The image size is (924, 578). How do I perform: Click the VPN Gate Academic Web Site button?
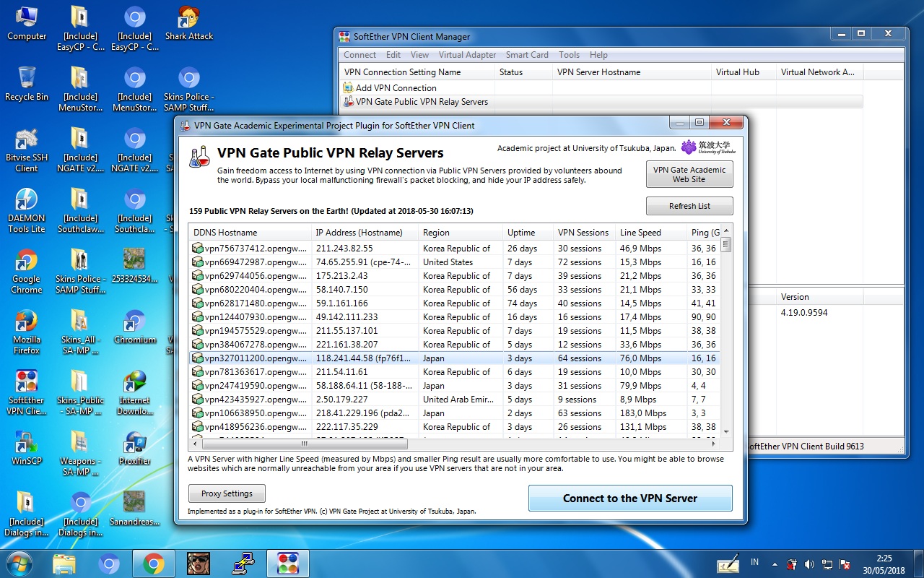pyautogui.click(x=689, y=174)
